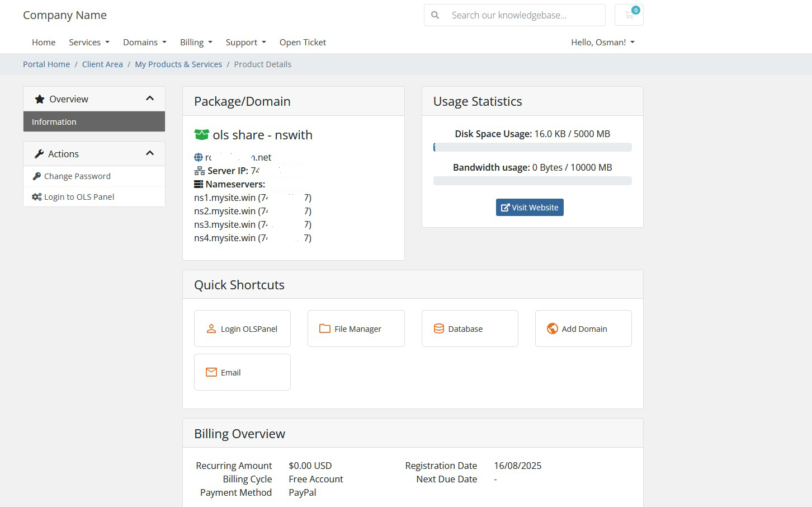812x507 pixels.
Task: Open the shopping cart icon
Action: tap(629, 15)
